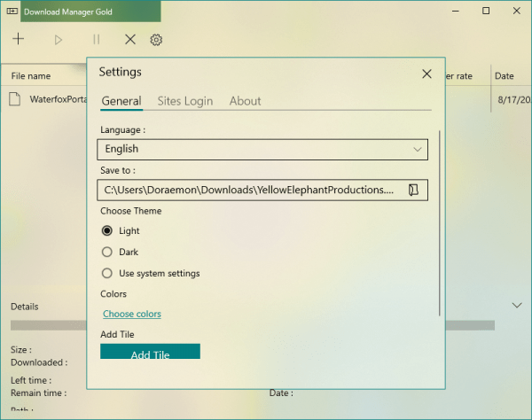Screen dimensions: 532x420
Task: Click the Date column header
Action: [x=505, y=76]
